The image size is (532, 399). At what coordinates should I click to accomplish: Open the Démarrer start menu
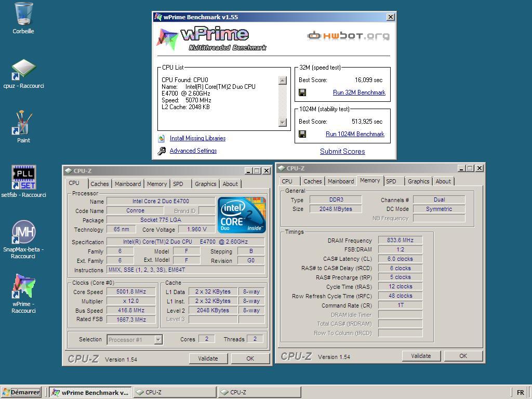(x=21, y=392)
